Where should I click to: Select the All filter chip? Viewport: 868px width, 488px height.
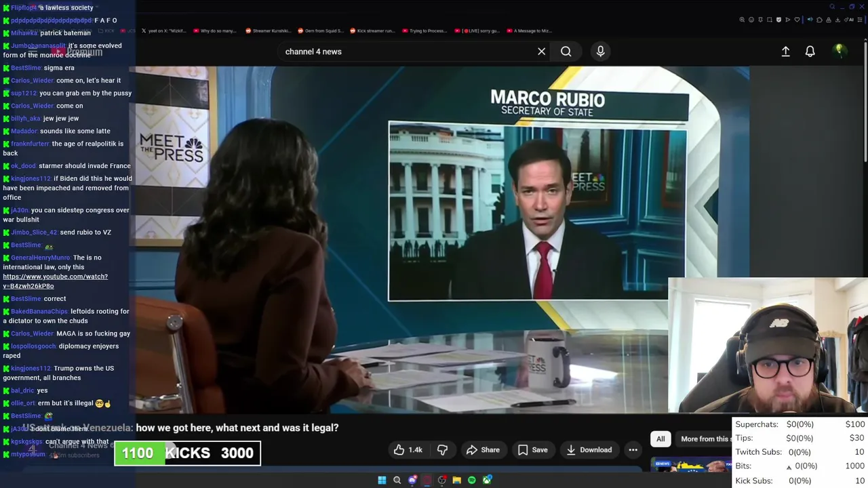click(x=660, y=439)
